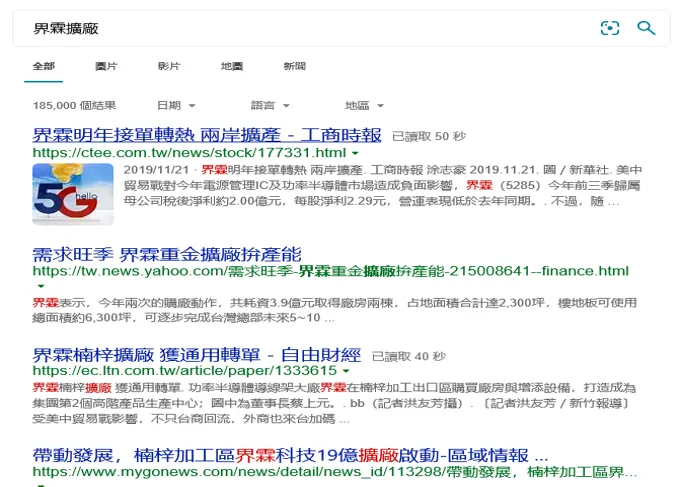Select the 全部 tab
Viewport: 682px width, 487px height.
coord(43,67)
